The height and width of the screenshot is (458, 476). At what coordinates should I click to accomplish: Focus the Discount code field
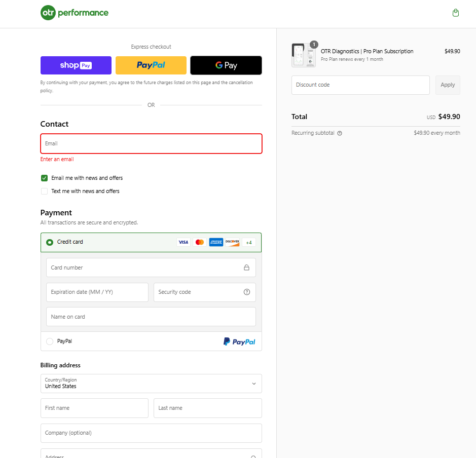(x=360, y=85)
